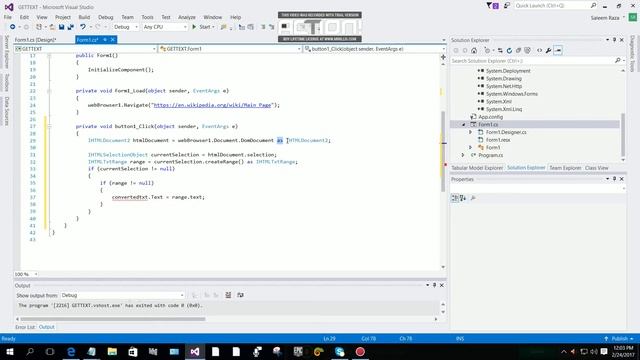Open the GETTEXT.Form1 type dropdown
The image size is (640, 360).
click(230, 49)
